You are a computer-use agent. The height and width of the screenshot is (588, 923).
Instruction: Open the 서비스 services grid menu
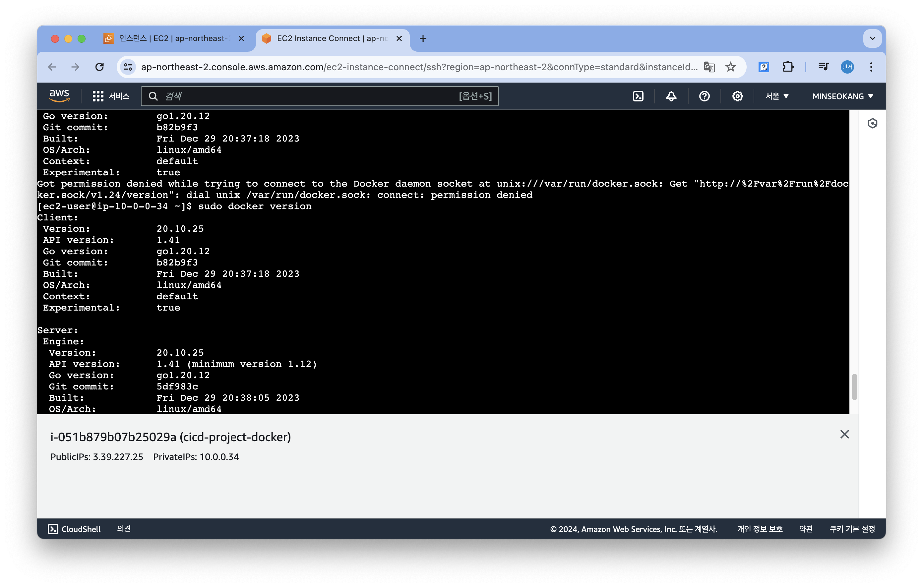111,96
